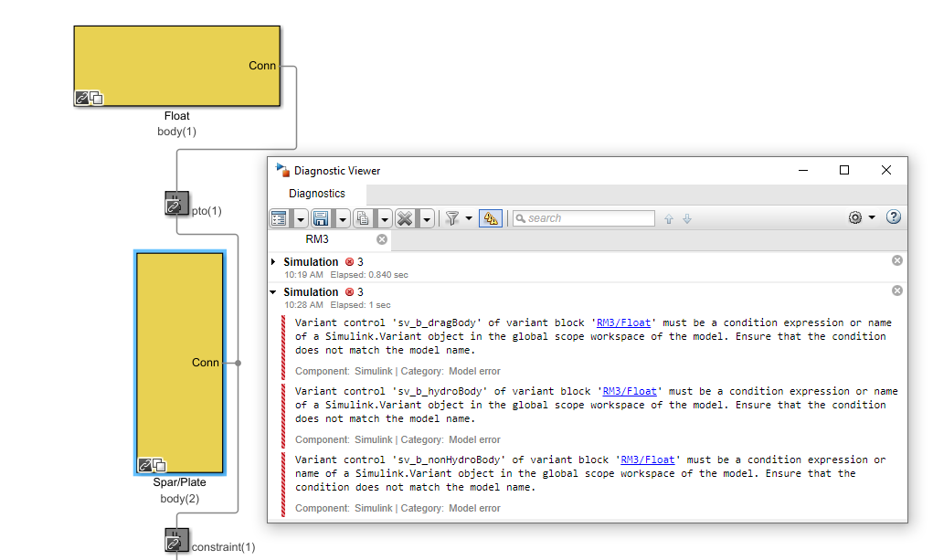Viewport: 933px width, 560px height.
Task: Follow the RM3/Float hyperlink in the third error
Action: click(x=647, y=460)
